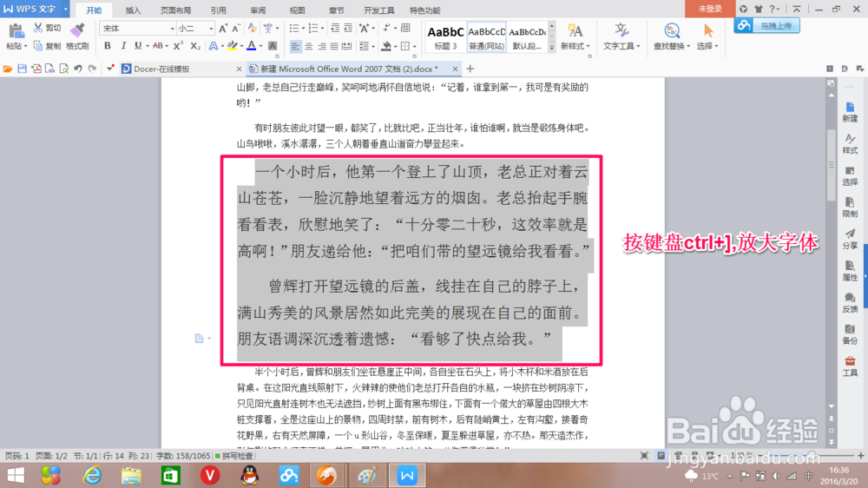Clear formatting with the eraser icon

point(253,29)
